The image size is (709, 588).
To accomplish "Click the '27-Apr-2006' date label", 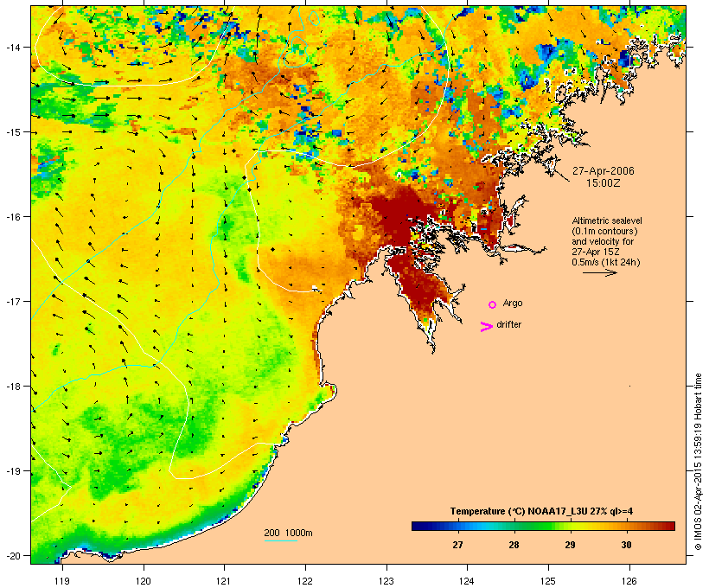I will pos(604,171).
